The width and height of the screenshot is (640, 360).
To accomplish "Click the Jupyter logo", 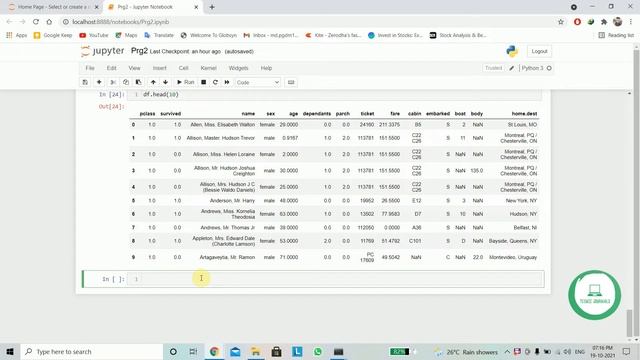I will click(x=102, y=51).
